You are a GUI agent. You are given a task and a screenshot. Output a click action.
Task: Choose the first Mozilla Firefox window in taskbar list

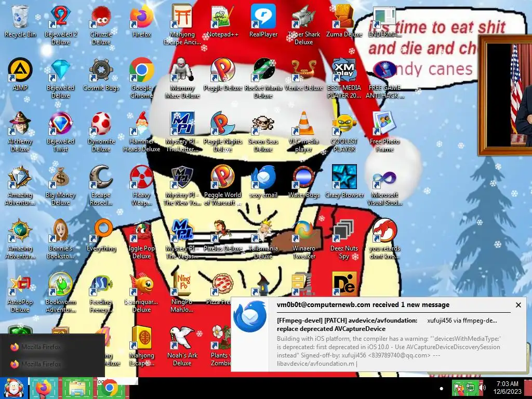point(52,347)
